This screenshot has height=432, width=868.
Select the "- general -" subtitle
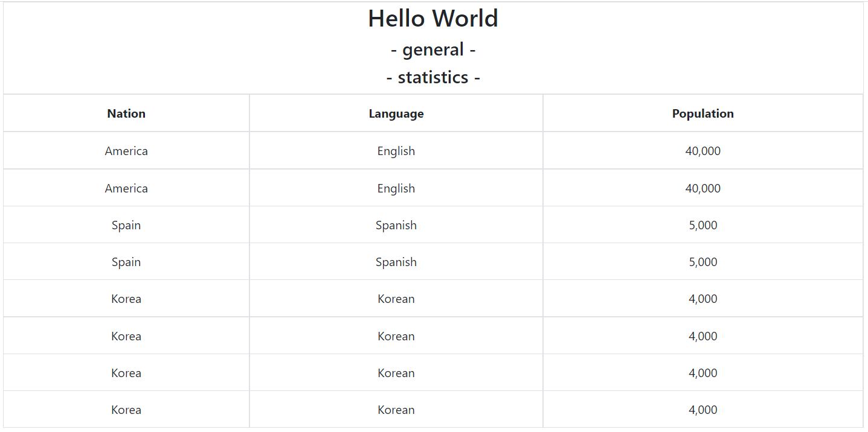pyautogui.click(x=433, y=49)
